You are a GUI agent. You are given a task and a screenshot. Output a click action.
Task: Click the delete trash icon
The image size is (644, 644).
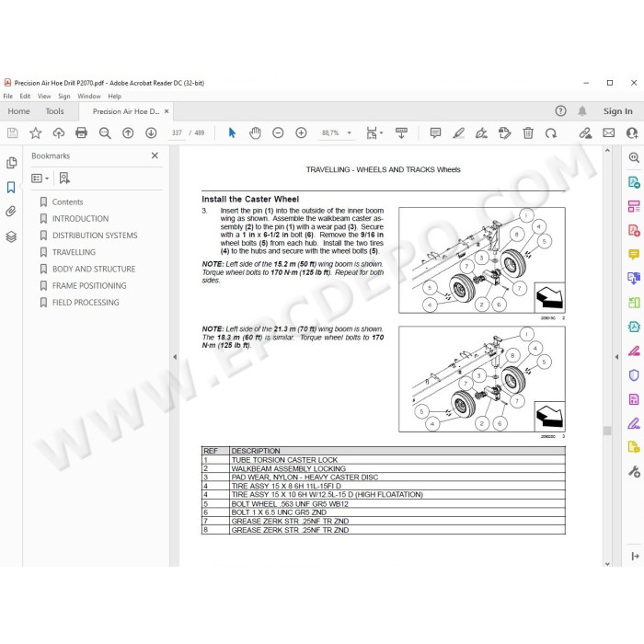pyautogui.click(x=528, y=132)
